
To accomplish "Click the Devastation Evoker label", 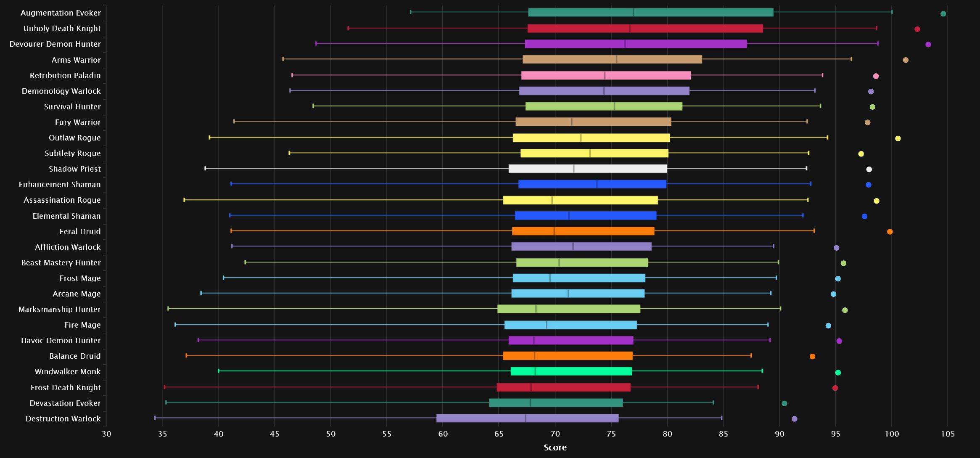I will (65, 403).
